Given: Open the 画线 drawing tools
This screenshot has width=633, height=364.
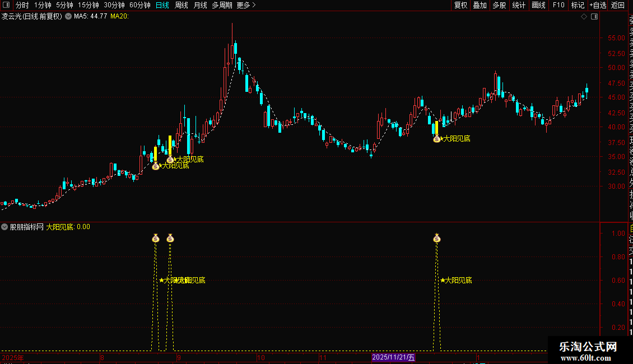Looking at the screenshot, I should tap(538, 5).
